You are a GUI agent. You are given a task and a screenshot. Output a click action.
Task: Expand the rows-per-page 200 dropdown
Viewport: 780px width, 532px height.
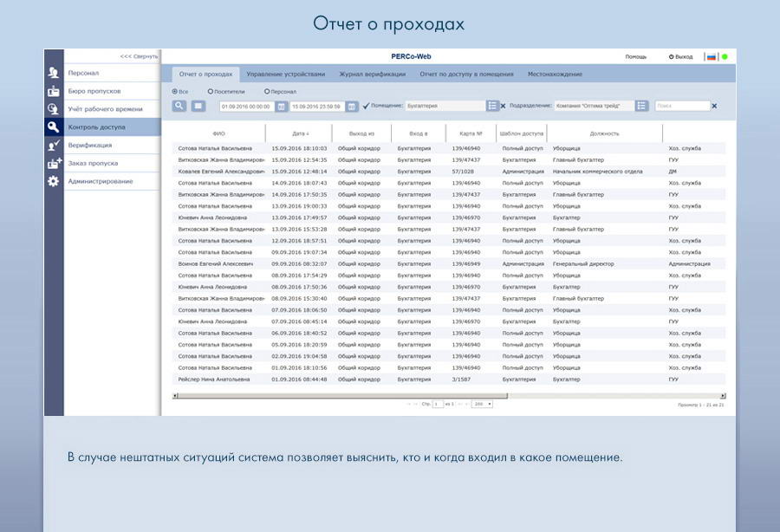(483, 404)
